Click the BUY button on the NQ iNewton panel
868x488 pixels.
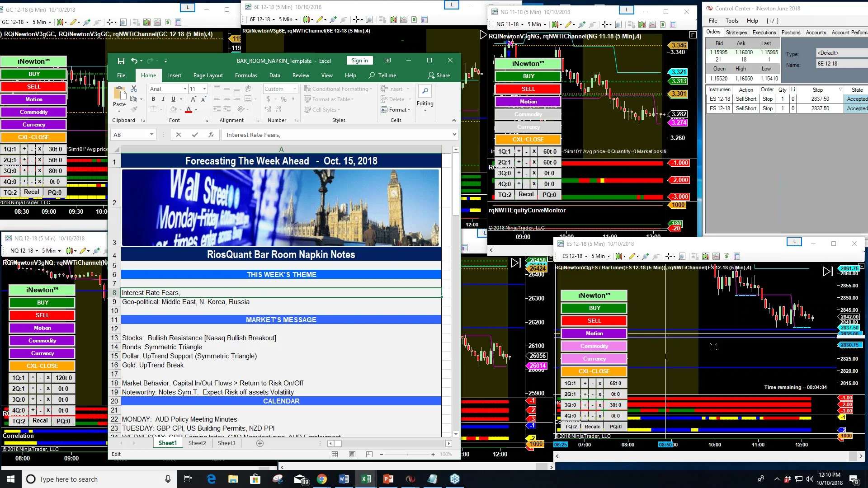click(x=42, y=302)
